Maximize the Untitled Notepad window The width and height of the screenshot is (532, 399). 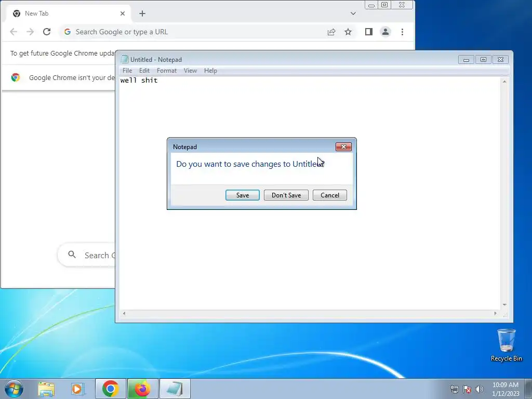(483, 60)
